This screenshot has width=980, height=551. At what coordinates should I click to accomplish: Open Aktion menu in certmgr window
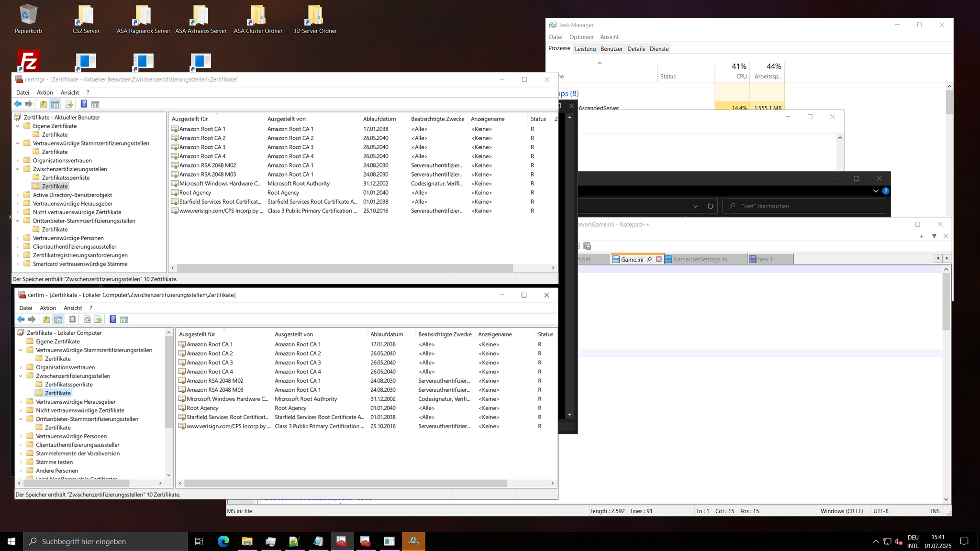pyautogui.click(x=45, y=93)
